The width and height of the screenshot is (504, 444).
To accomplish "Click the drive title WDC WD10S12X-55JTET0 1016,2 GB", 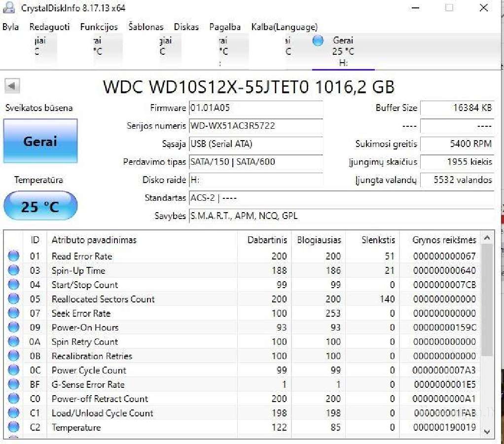I will [x=249, y=87].
